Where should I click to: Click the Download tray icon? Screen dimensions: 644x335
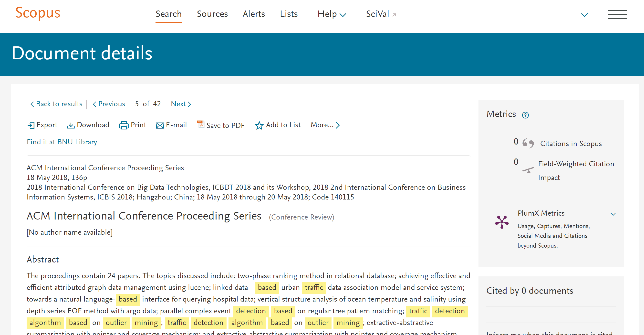click(71, 125)
